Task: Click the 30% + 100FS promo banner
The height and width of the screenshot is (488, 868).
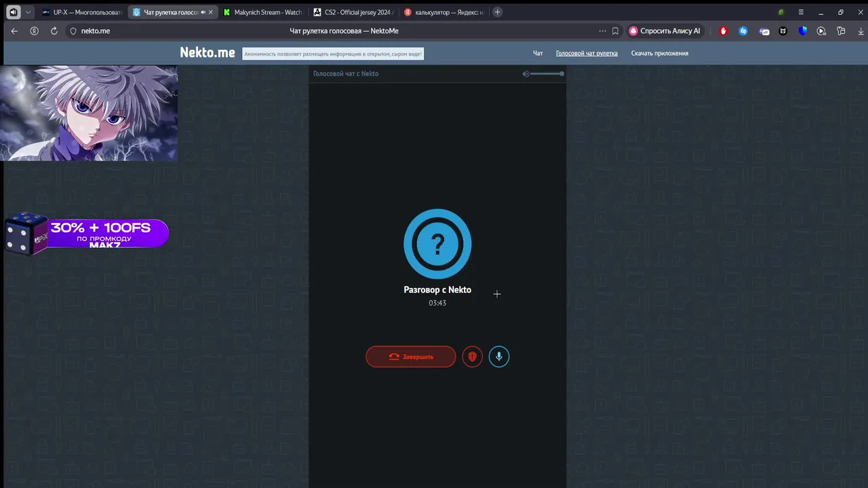Action: (87, 234)
